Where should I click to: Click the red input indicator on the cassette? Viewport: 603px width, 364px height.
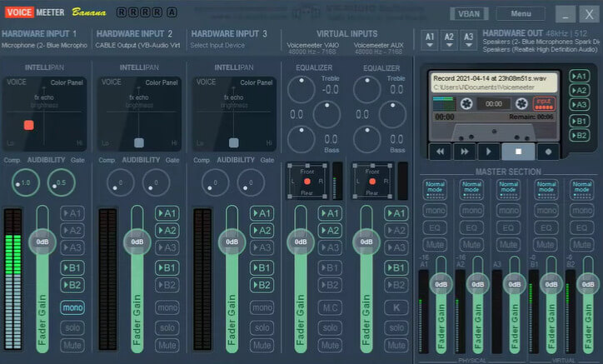pos(544,102)
